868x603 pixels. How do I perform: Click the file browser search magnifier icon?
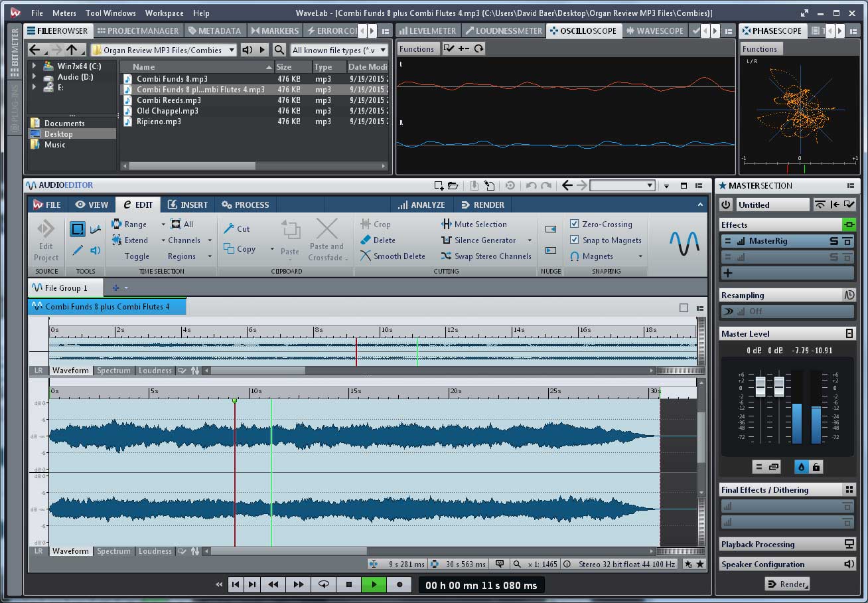pos(279,50)
